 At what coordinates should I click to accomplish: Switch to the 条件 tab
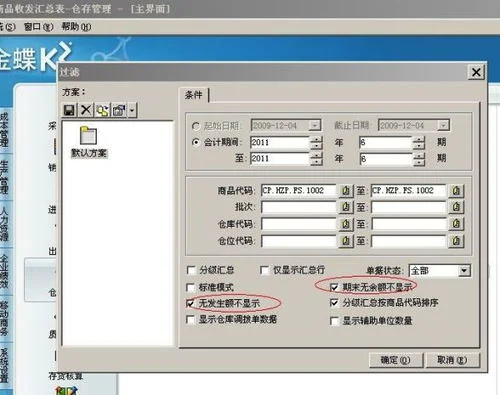tap(194, 95)
